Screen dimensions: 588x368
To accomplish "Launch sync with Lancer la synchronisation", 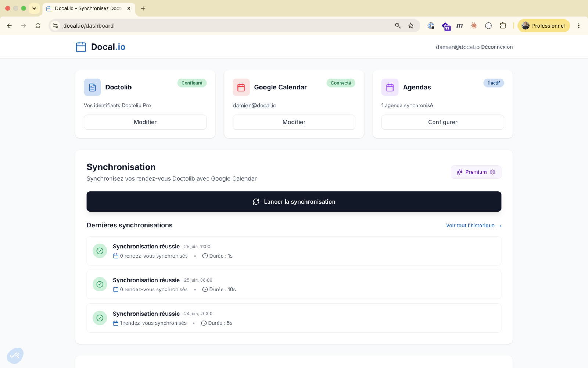I will point(294,202).
